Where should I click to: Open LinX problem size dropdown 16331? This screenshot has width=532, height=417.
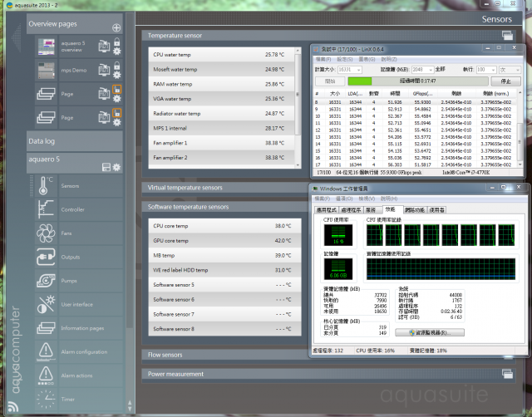(x=349, y=70)
